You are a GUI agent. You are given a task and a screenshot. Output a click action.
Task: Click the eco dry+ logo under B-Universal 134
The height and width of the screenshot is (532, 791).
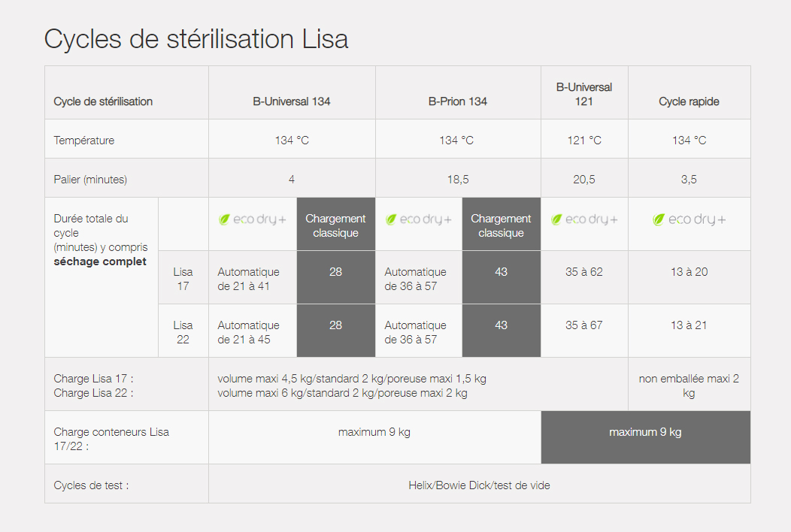coord(253,219)
